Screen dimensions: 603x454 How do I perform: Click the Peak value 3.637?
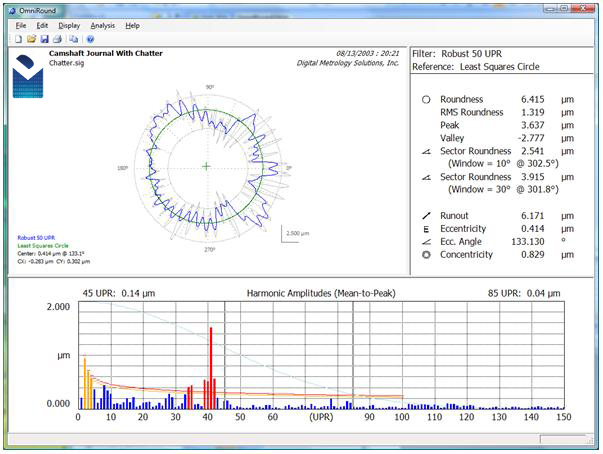[533, 125]
